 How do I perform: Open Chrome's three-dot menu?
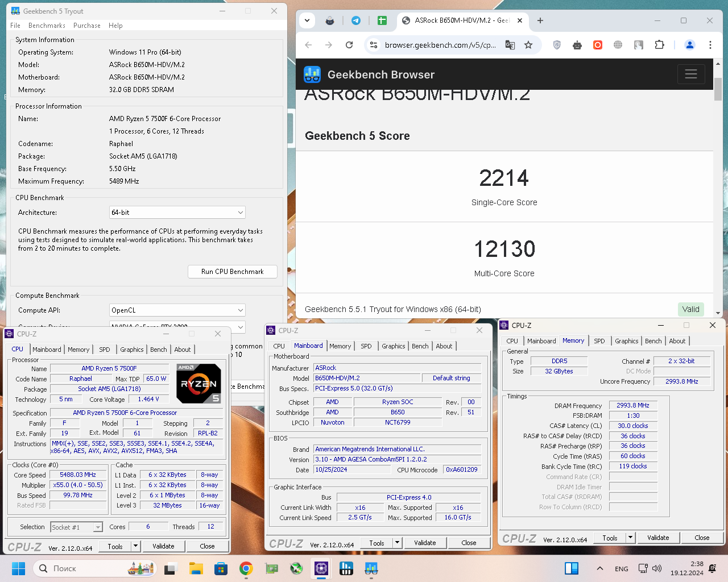click(710, 45)
